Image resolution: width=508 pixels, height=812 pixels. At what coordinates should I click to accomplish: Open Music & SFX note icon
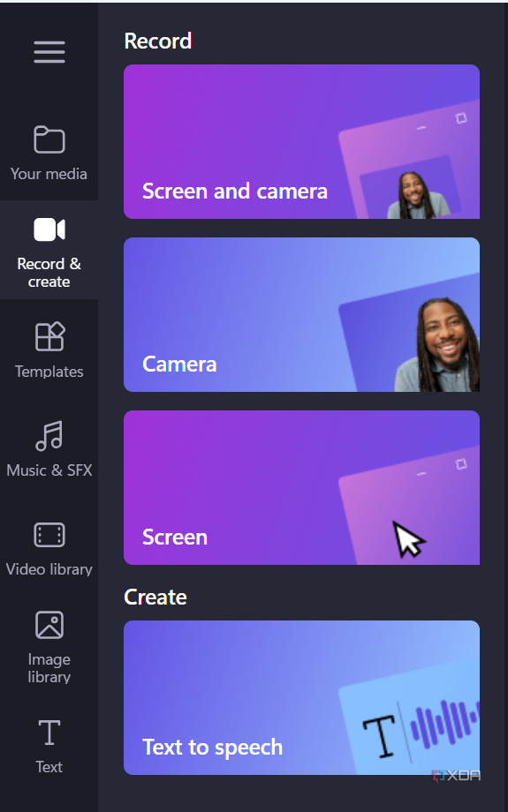click(49, 435)
